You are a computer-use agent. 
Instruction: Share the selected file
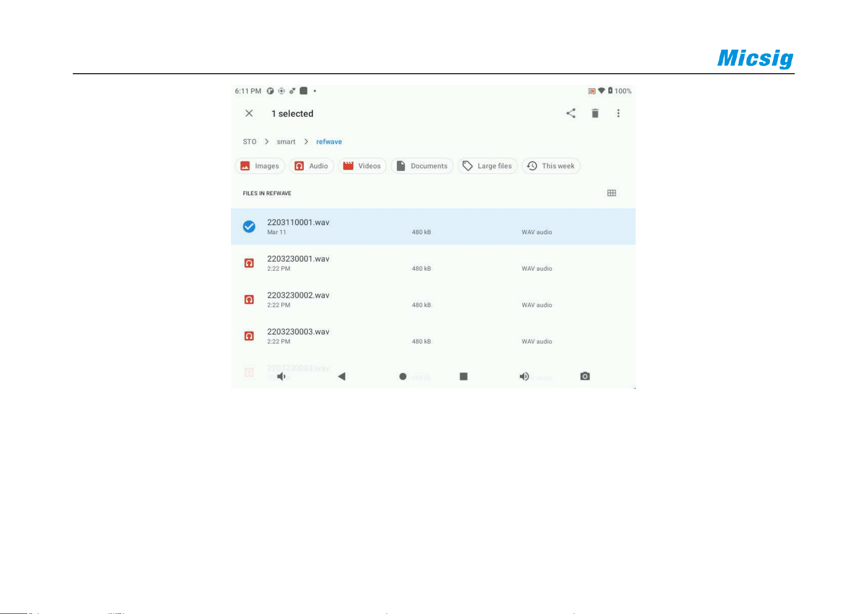(571, 113)
